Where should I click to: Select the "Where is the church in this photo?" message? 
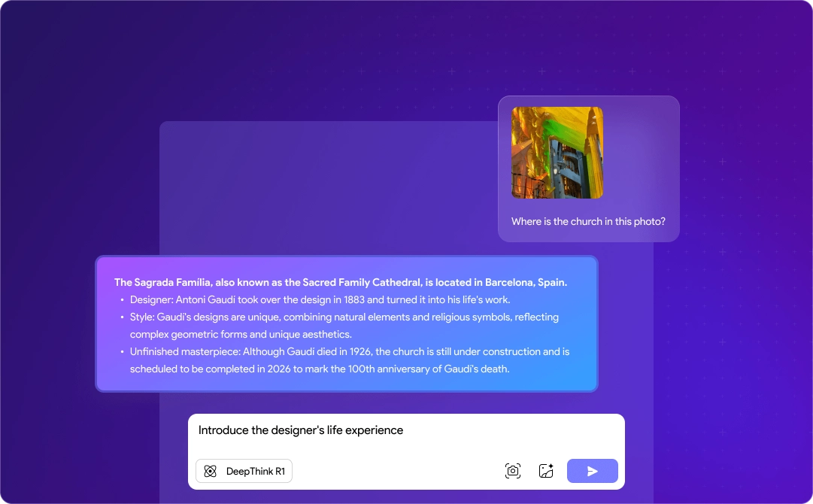[x=588, y=221]
